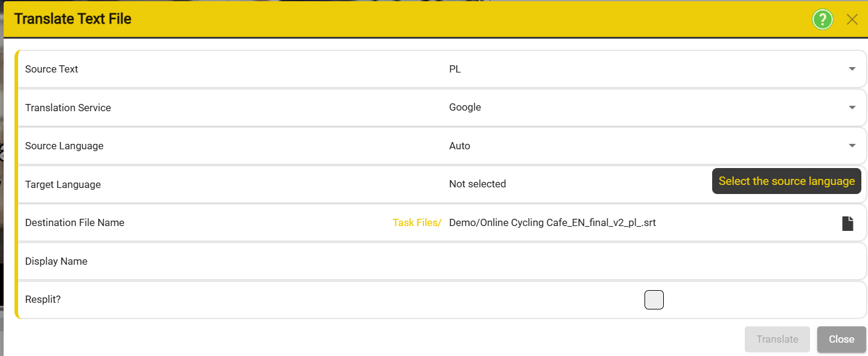Click the Resplit? label
The image size is (868, 356).
(43, 299)
